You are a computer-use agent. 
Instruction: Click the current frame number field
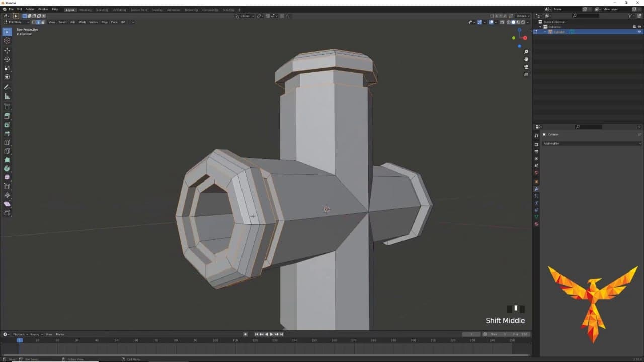(471, 334)
